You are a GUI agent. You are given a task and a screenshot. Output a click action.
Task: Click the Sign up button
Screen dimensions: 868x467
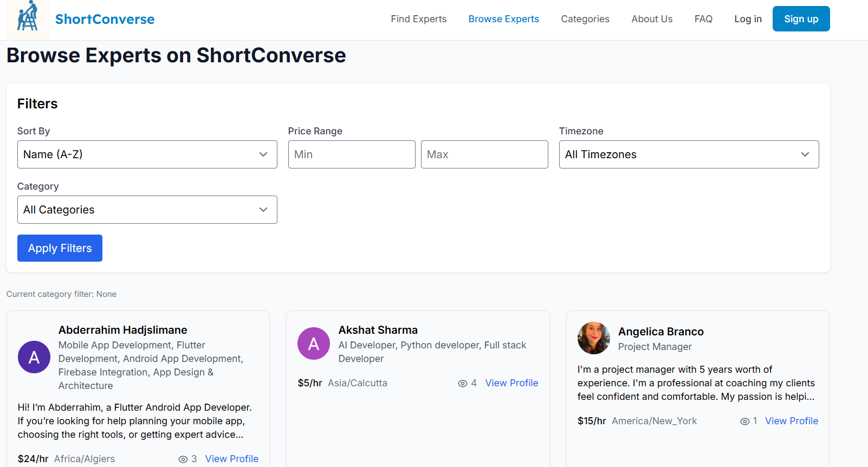[x=801, y=19]
